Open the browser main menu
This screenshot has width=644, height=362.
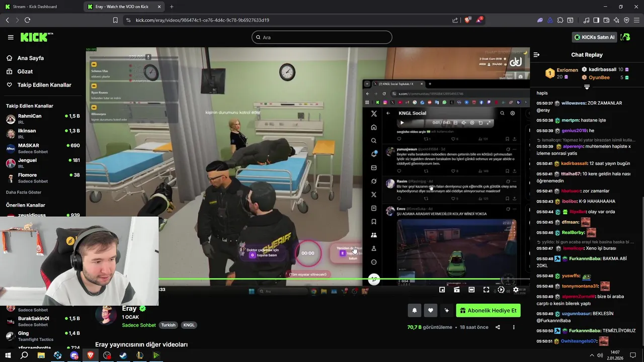[636, 20]
